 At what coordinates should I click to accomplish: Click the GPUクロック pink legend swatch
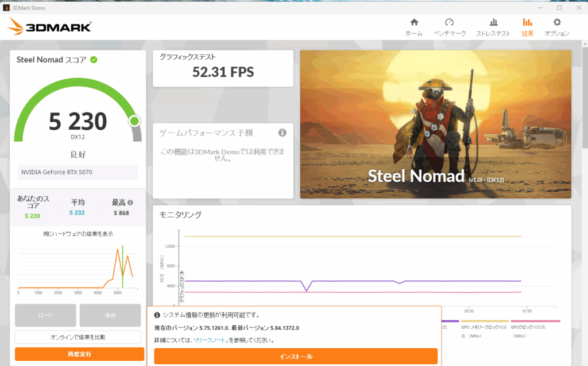[536, 321]
